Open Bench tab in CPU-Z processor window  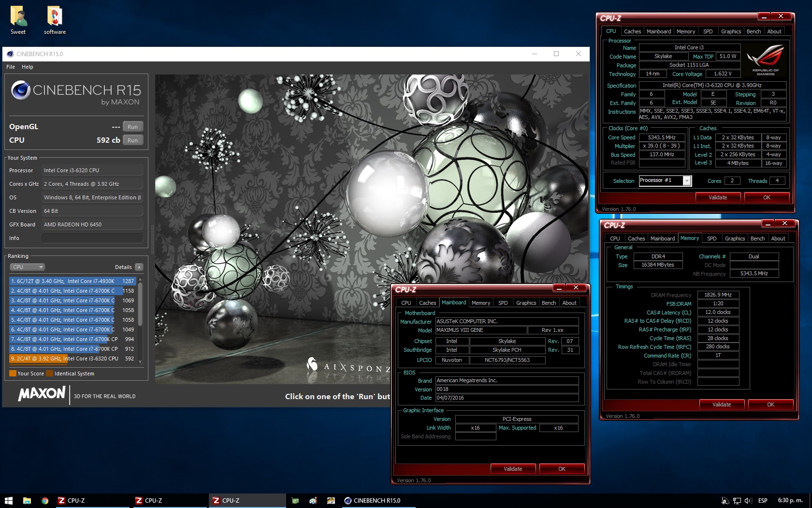point(754,31)
